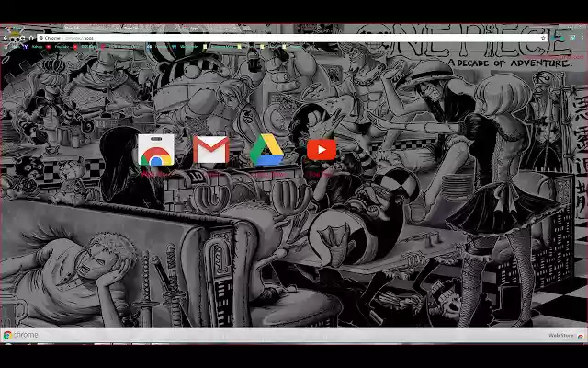588x368 pixels.
Task: Bookmark this page with the star icon
Action: [543, 38]
